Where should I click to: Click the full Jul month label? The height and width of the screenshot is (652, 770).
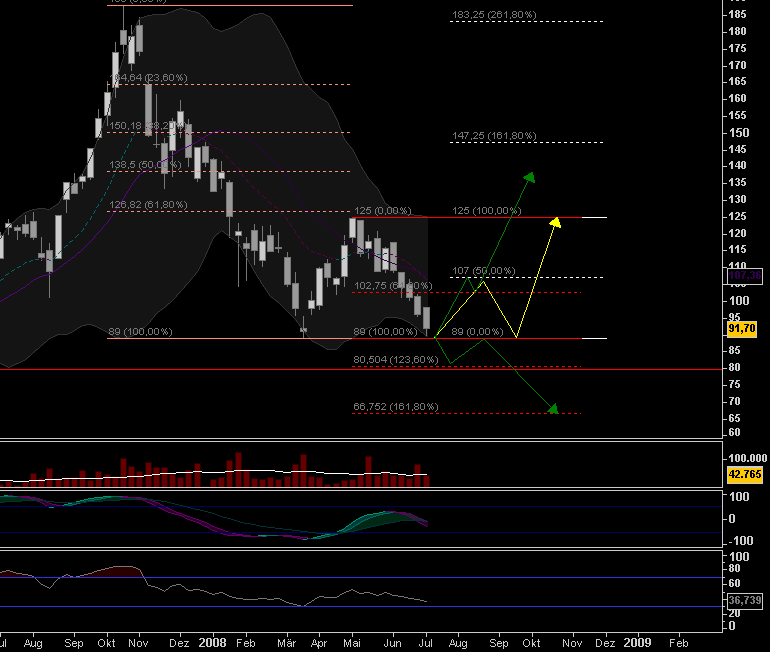(x=425, y=643)
